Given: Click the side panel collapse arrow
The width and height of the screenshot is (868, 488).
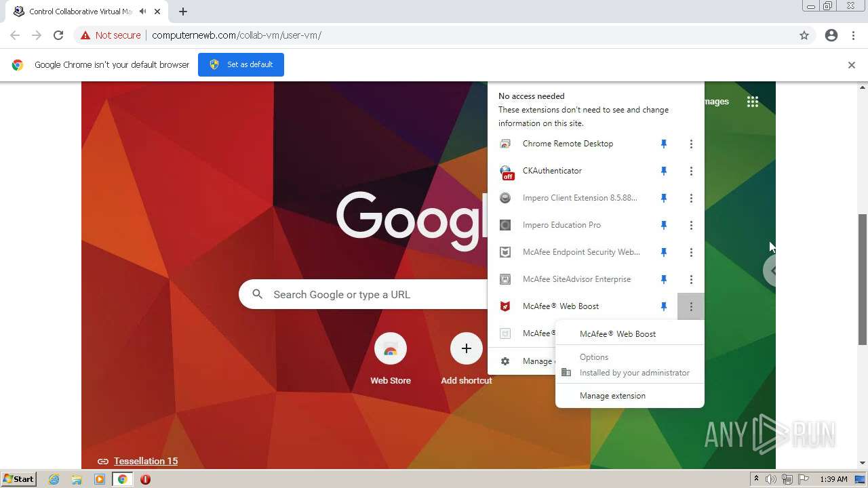Looking at the screenshot, I should tap(772, 270).
